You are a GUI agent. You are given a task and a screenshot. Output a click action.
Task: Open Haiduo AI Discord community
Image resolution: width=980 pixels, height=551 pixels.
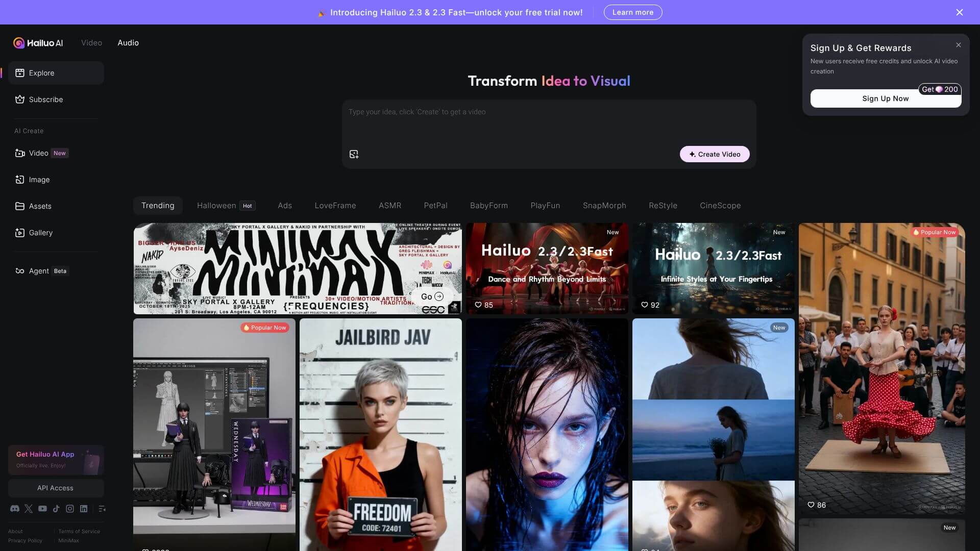click(14, 508)
